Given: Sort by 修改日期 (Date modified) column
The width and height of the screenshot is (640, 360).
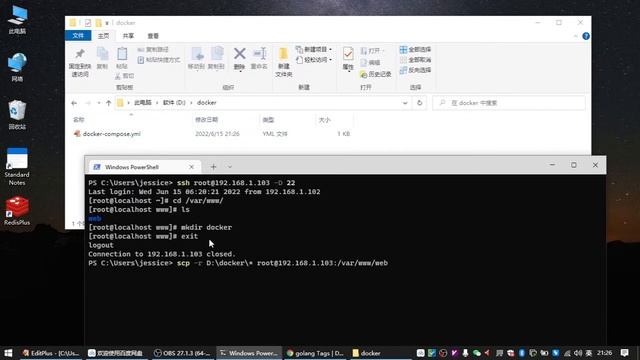Looking at the screenshot, I should [207, 120].
